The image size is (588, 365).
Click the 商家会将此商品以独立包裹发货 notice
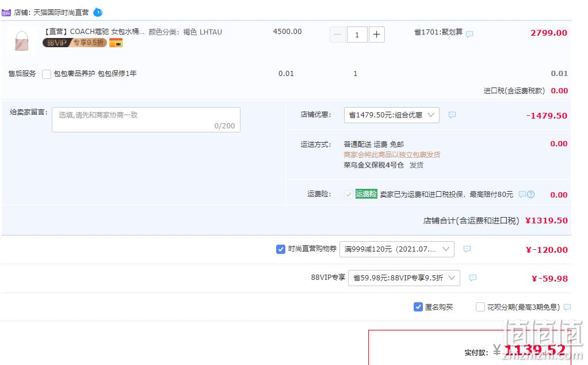pos(392,154)
